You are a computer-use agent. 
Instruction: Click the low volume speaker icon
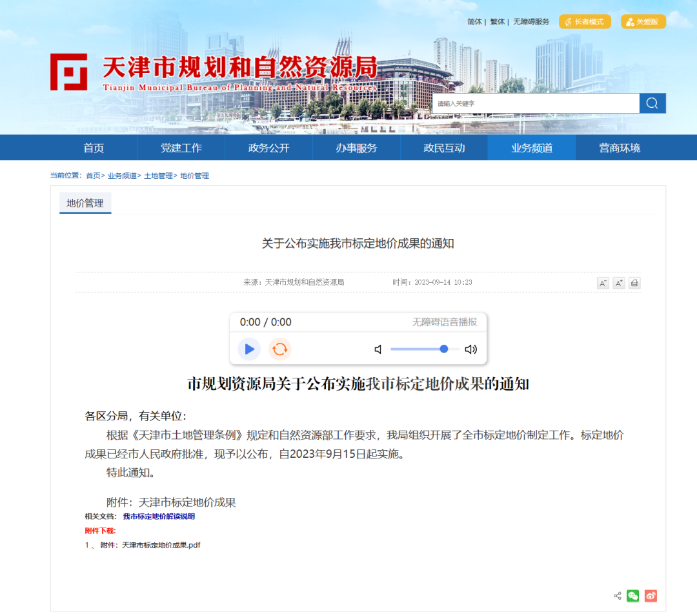tap(378, 349)
